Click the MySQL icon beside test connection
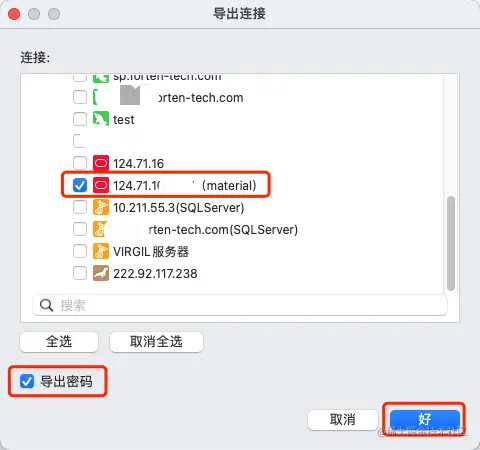Screen dimensions: 480x450 click(x=101, y=119)
